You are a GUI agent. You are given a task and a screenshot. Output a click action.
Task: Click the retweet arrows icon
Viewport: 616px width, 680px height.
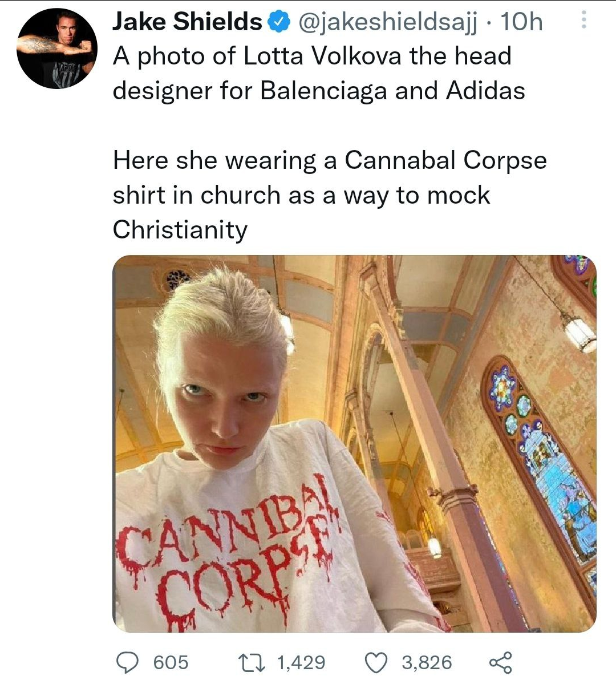[252, 662]
